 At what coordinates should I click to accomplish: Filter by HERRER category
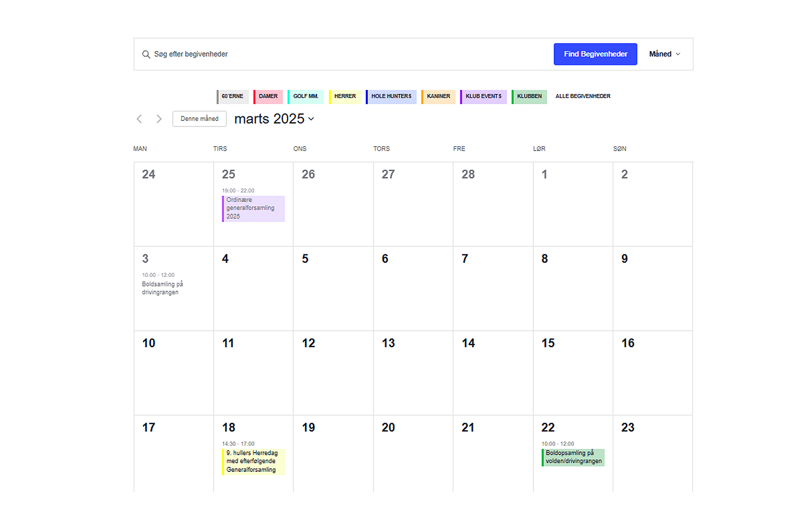(345, 97)
